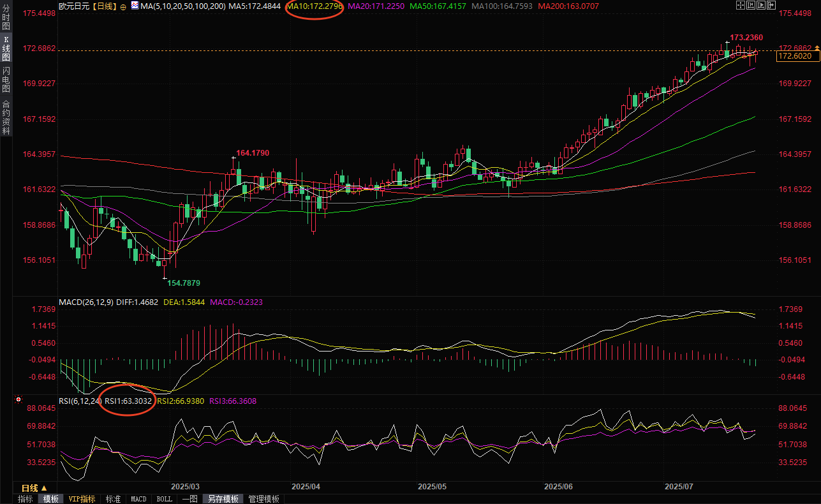Viewport: 821px width, 504px height.
Task: Select the 指标 tab at bottom
Action: pyautogui.click(x=26, y=499)
